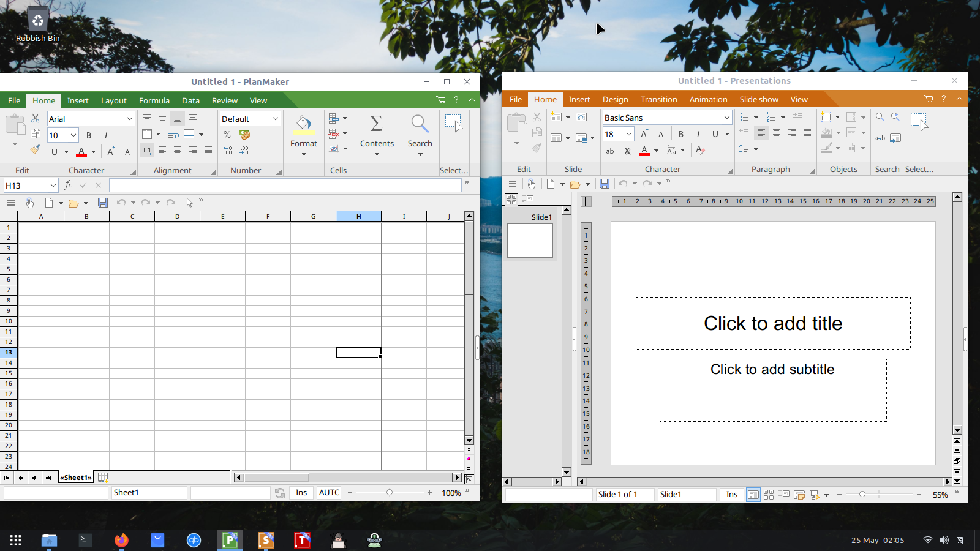The height and width of the screenshot is (551, 980).
Task: Toggle Underline in PlanMaker Character group
Action: [55, 152]
